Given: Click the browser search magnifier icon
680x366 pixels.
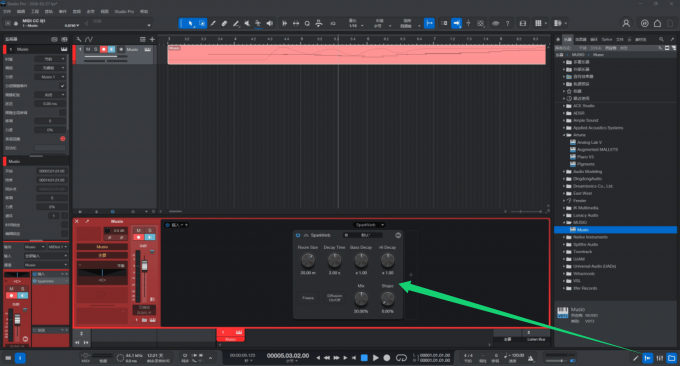Looking at the screenshot, I should tap(661, 39).
